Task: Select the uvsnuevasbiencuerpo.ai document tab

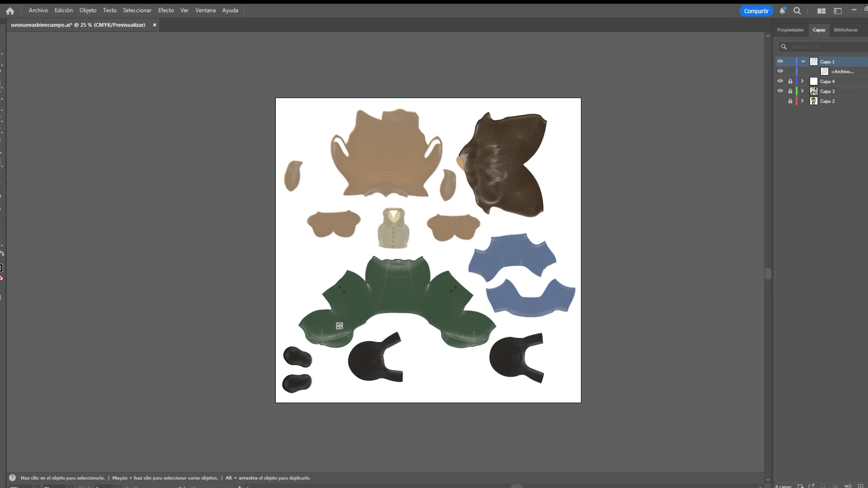Action: (78, 25)
